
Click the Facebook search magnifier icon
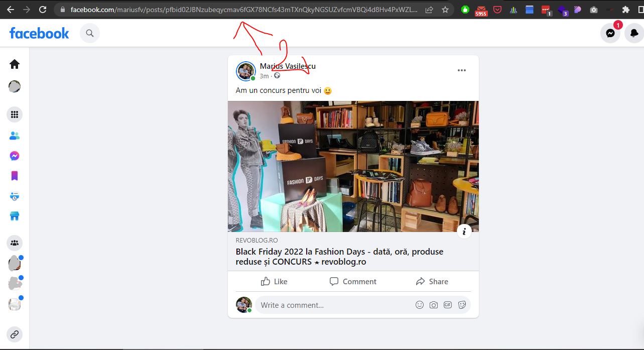click(x=90, y=33)
